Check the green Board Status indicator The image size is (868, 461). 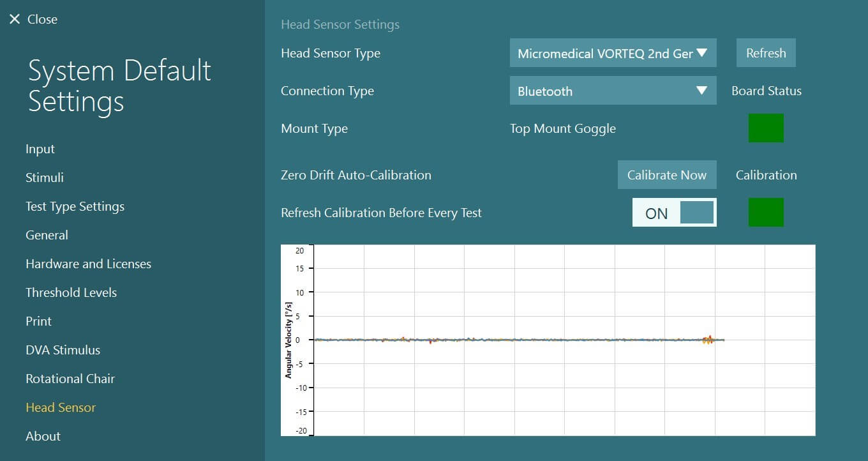pos(765,127)
